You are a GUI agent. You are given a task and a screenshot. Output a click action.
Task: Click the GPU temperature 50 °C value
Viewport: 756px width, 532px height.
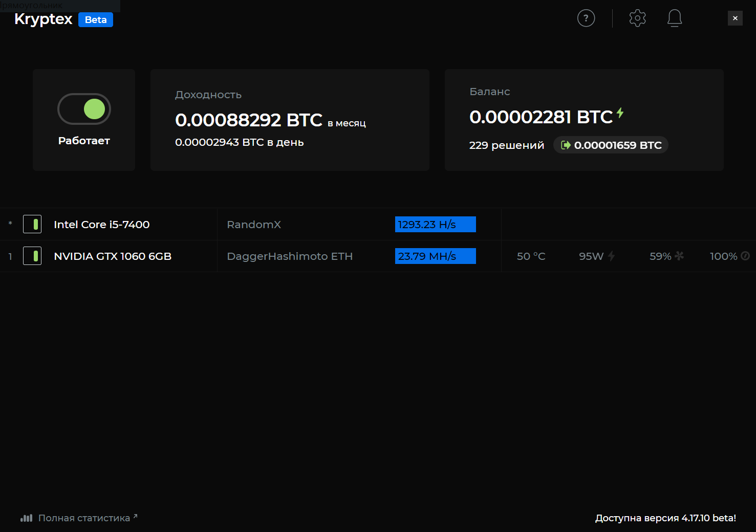531,256
